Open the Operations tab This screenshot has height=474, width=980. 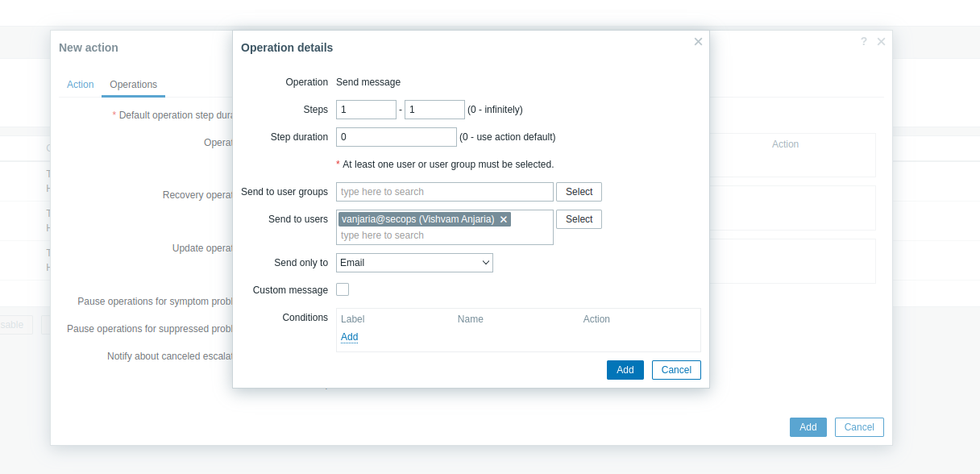133,85
